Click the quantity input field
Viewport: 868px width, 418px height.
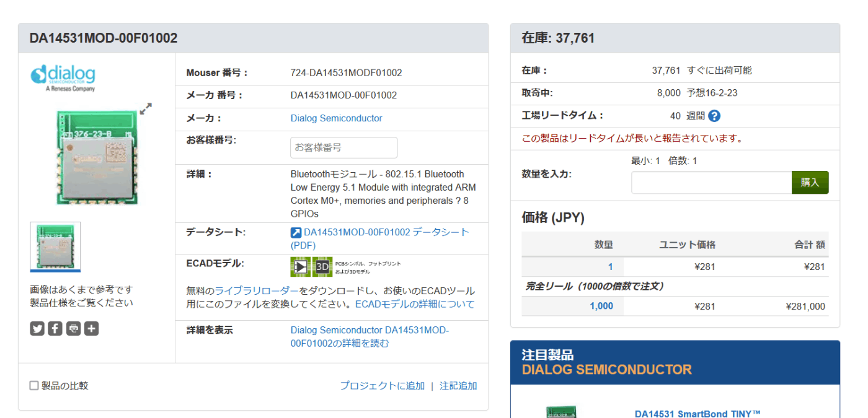click(x=711, y=183)
